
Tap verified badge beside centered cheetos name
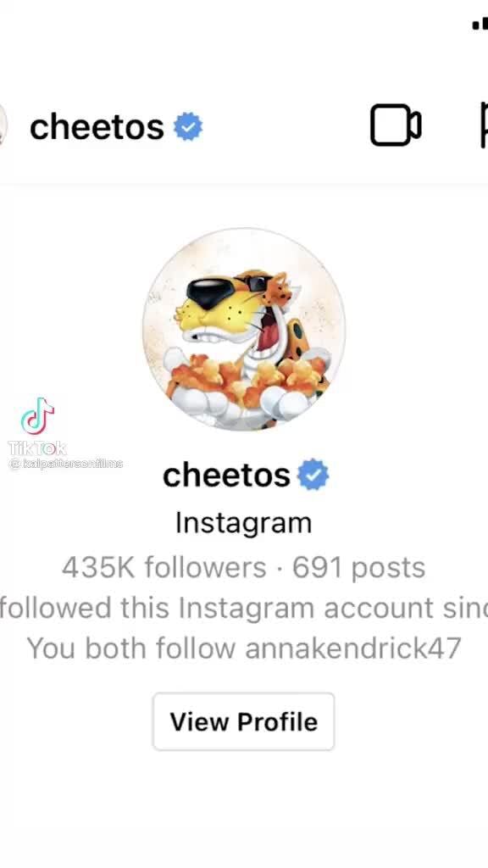coord(313,475)
